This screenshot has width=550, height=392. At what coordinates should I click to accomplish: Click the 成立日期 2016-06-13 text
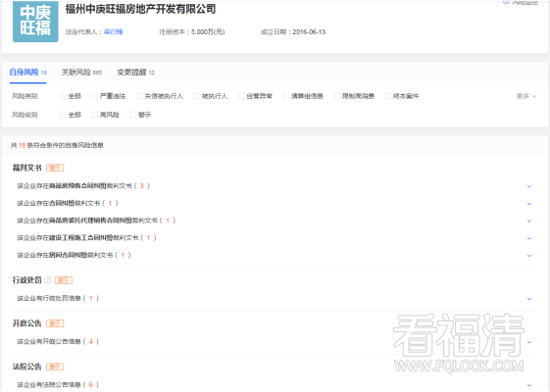coord(293,32)
